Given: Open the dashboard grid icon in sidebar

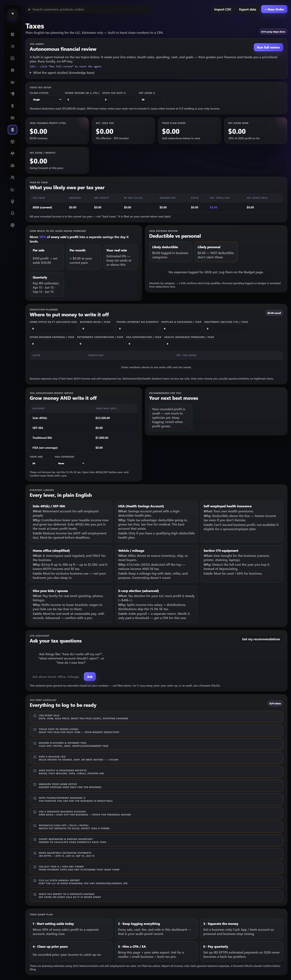Looking at the screenshot, I should [13, 34].
